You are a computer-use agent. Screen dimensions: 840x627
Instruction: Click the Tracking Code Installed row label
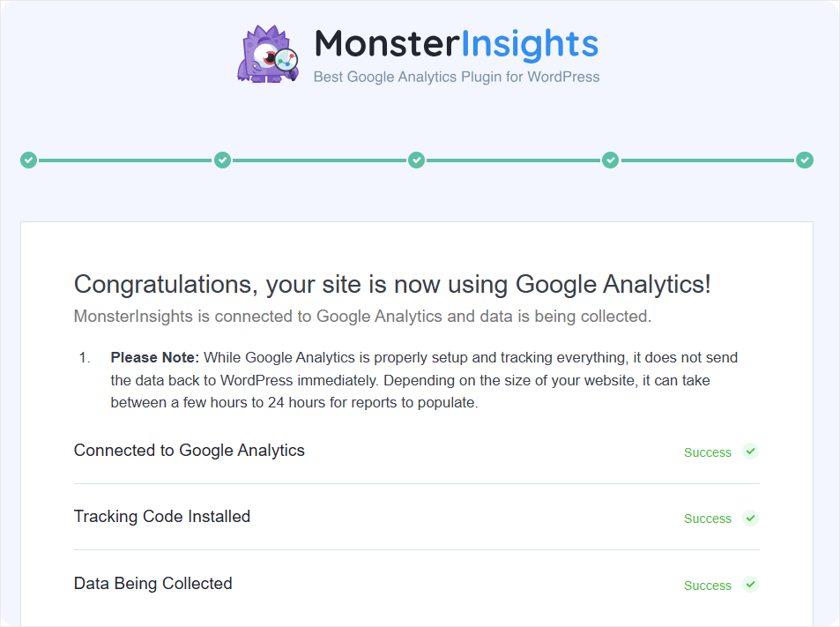(162, 517)
